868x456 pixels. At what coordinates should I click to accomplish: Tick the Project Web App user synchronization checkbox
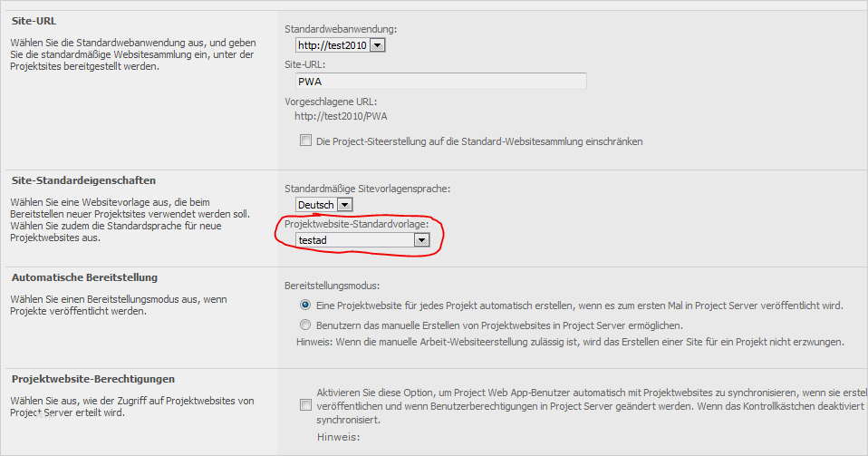click(305, 406)
